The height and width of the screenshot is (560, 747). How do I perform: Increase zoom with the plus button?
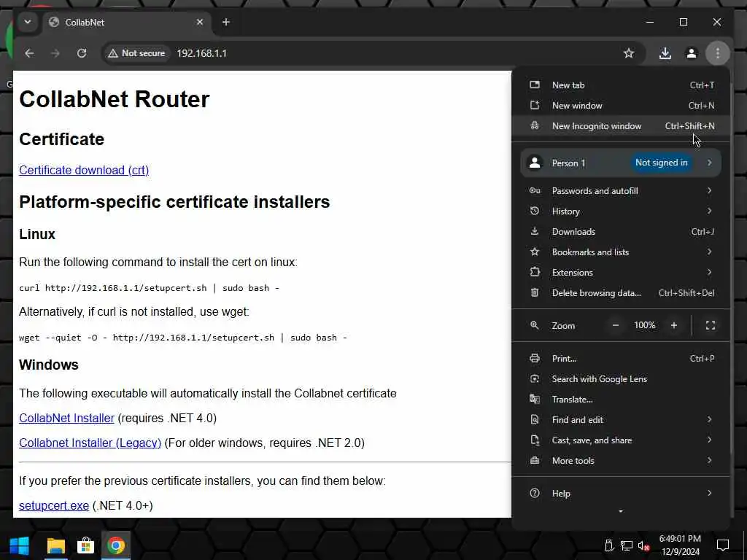coord(673,325)
